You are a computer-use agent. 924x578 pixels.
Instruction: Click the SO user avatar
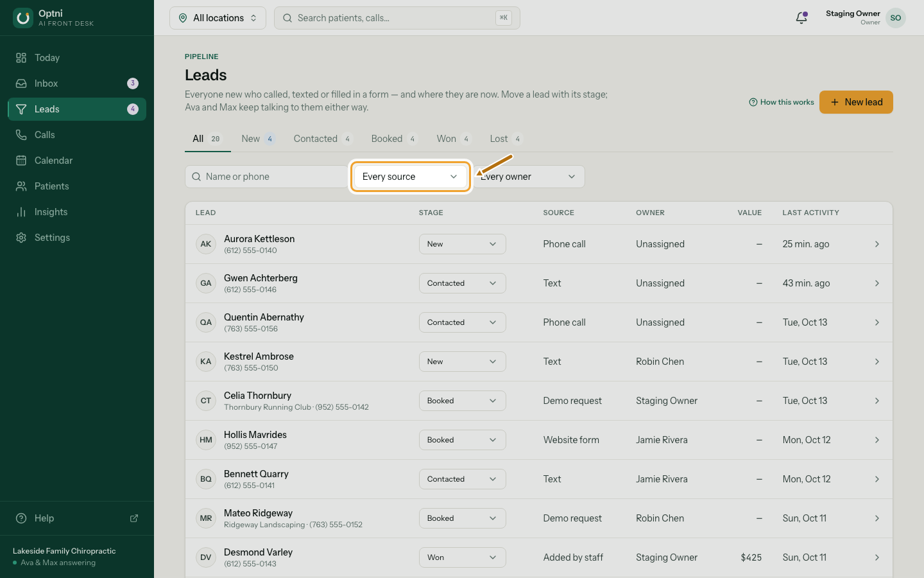[896, 18]
